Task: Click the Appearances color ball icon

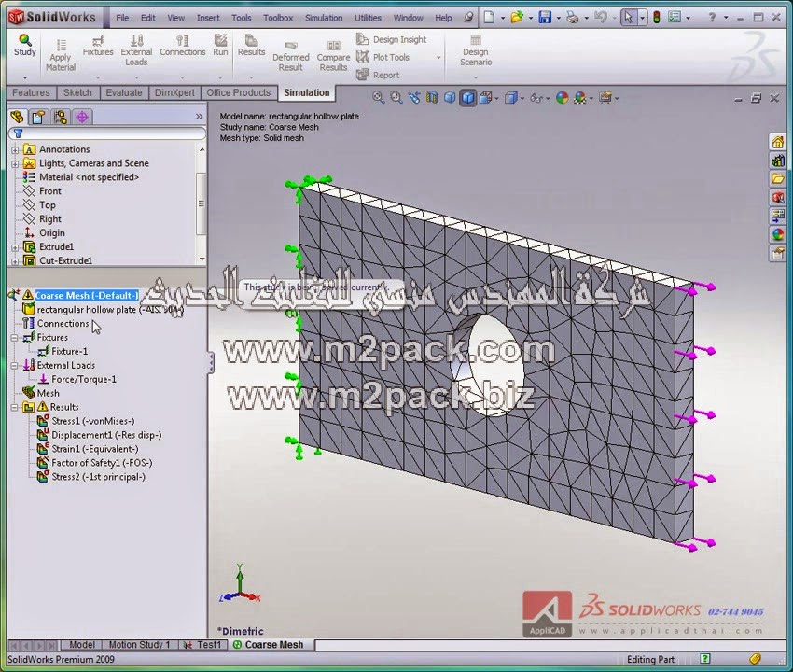Action: pyautogui.click(x=562, y=98)
